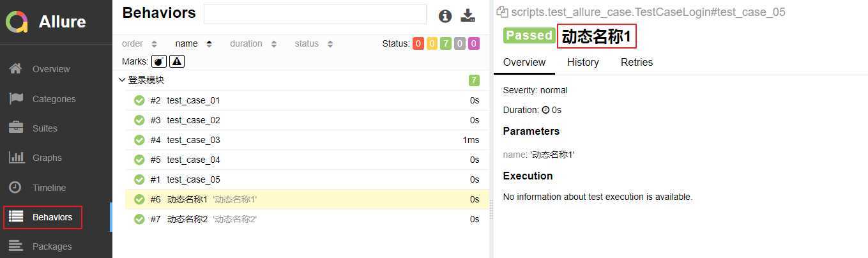
Task: Download the CSV using download icon
Action: pos(469,16)
